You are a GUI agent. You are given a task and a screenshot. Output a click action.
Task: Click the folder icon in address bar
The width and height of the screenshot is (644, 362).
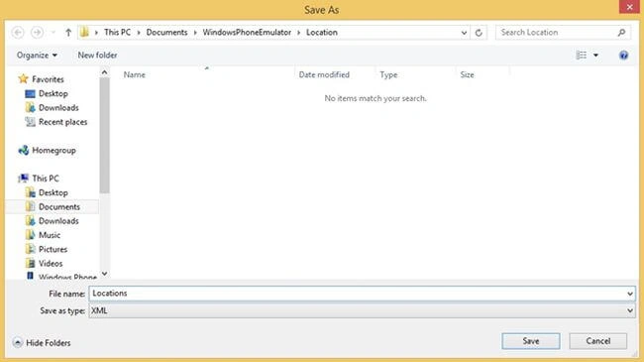coord(84,32)
